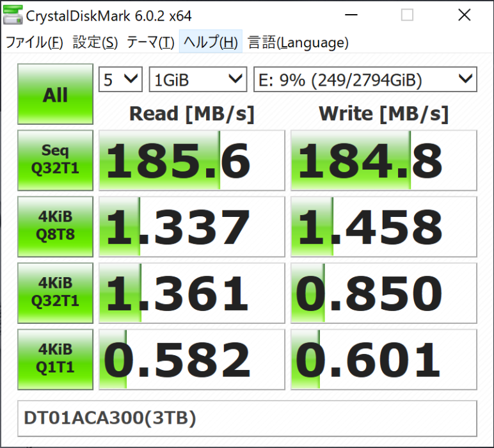This screenshot has height=448, width=494.
Task: Select the 4KiB Q32T1 write result 0.850
Action: coord(384,293)
